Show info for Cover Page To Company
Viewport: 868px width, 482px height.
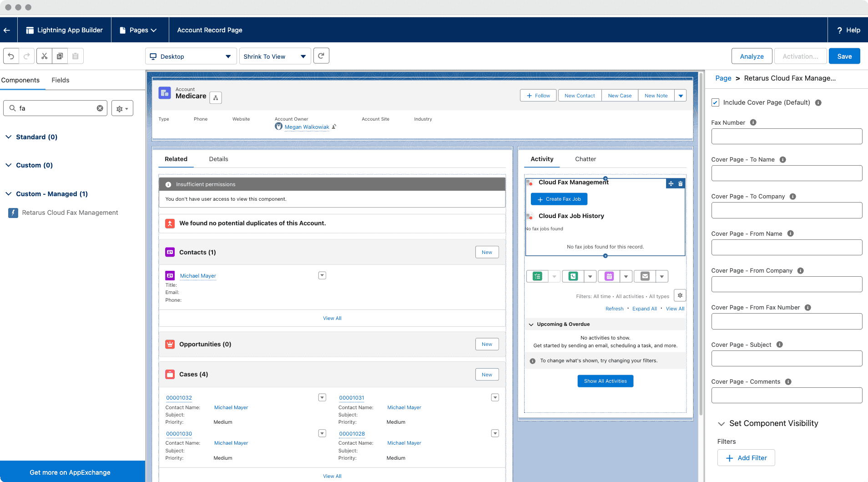tap(792, 197)
